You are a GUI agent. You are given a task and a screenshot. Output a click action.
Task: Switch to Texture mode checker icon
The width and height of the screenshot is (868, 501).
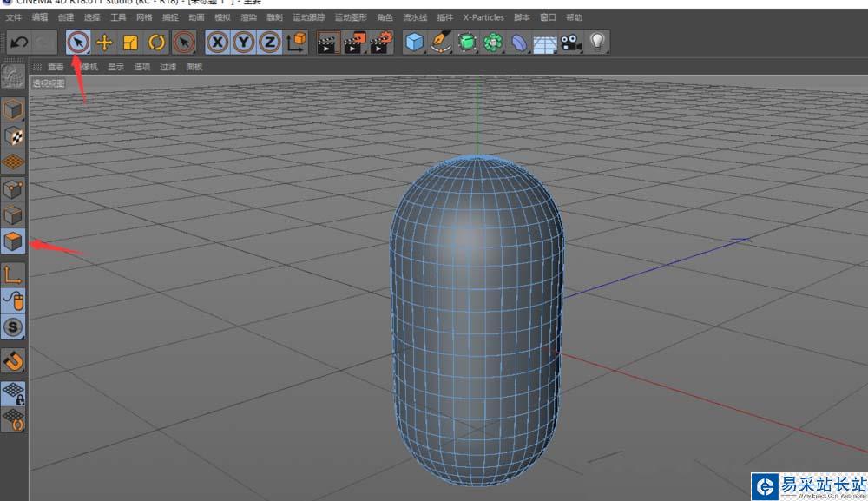[13, 135]
